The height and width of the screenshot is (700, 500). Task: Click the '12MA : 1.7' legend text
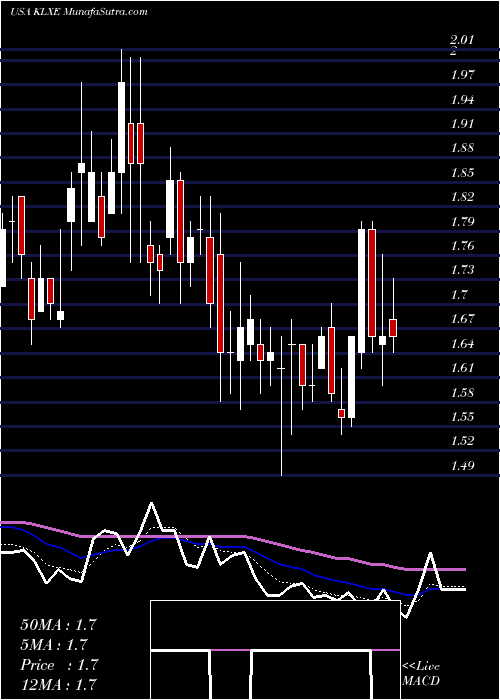(x=58, y=684)
